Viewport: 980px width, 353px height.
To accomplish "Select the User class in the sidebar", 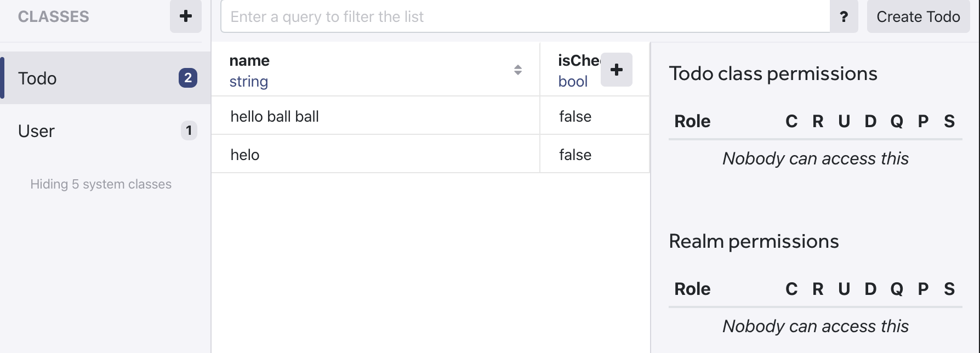I will (x=105, y=130).
